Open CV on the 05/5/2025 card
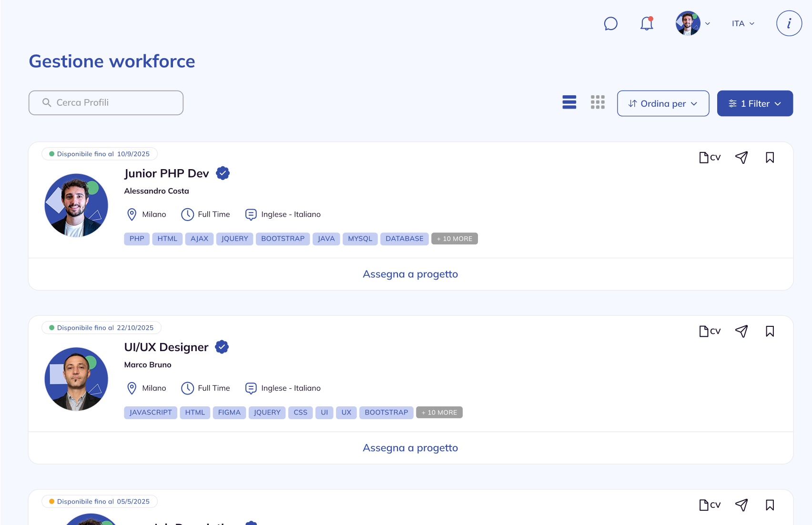This screenshot has height=525, width=812. [x=710, y=505]
